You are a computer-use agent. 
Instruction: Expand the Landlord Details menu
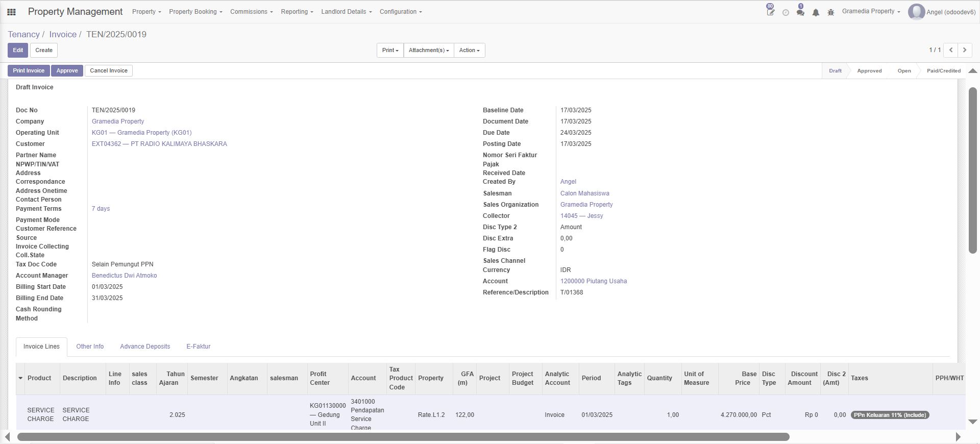click(347, 12)
